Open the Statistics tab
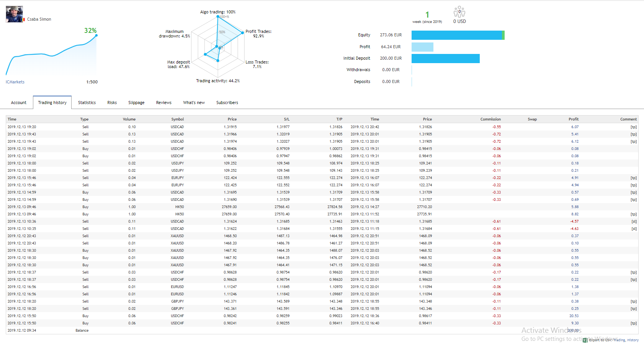The height and width of the screenshot is (355, 644). tap(87, 103)
